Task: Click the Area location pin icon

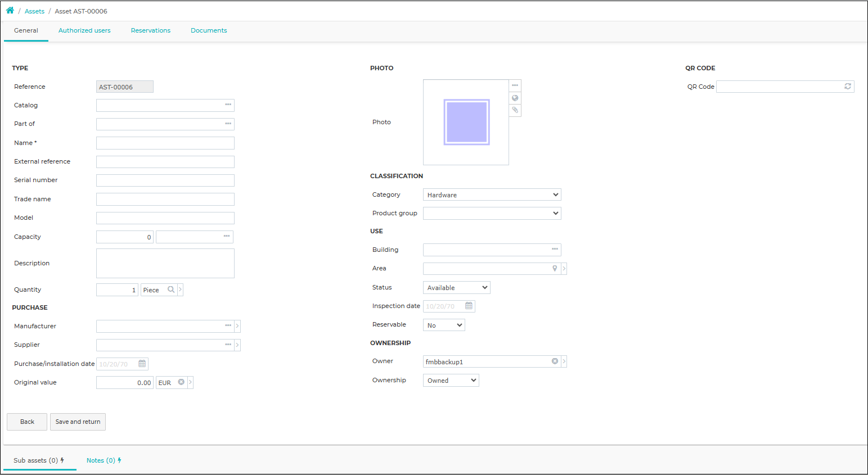Action: pyautogui.click(x=555, y=269)
